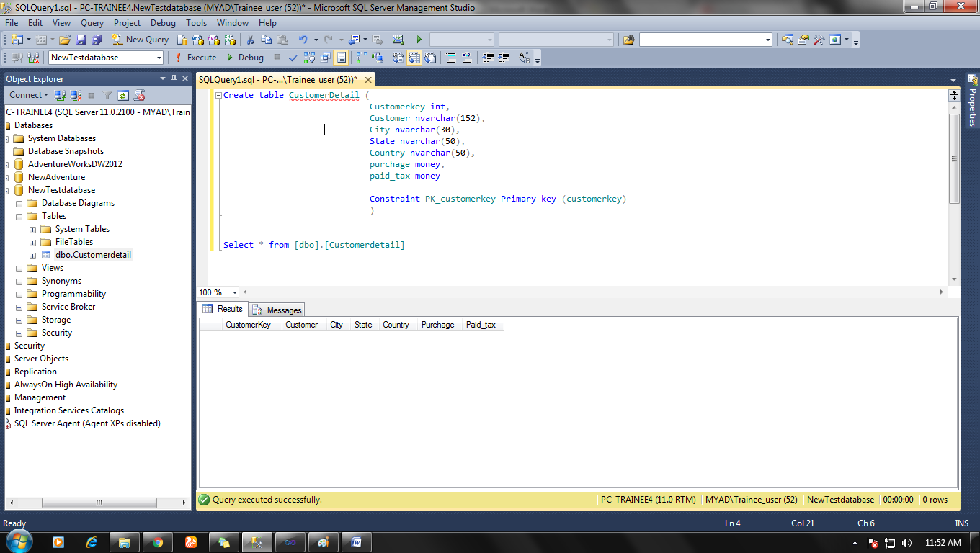Open the Tools menu
This screenshot has height=553, width=980.
coord(196,23)
